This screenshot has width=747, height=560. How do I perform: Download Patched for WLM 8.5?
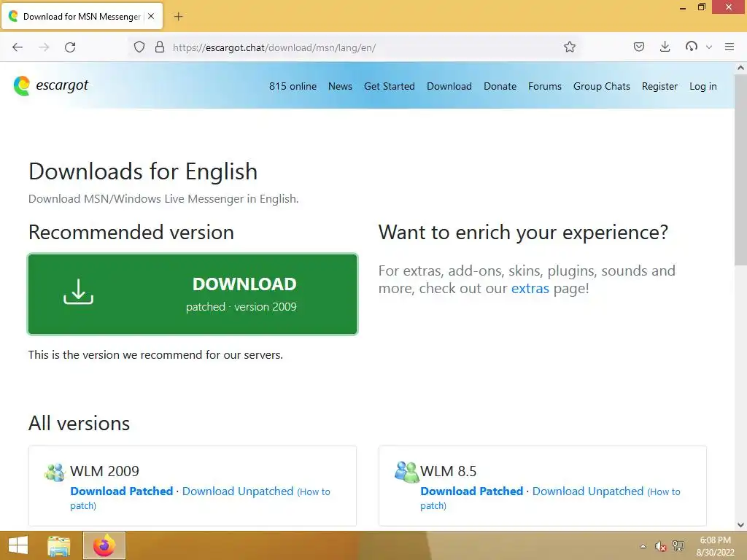tap(472, 491)
